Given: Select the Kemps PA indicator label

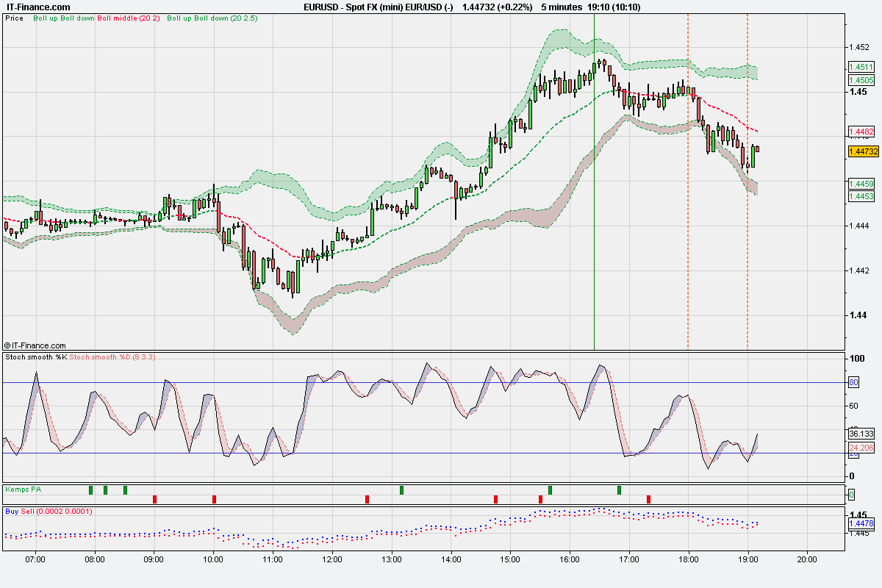Looking at the screenshot, I should click(x=22, y=489).
